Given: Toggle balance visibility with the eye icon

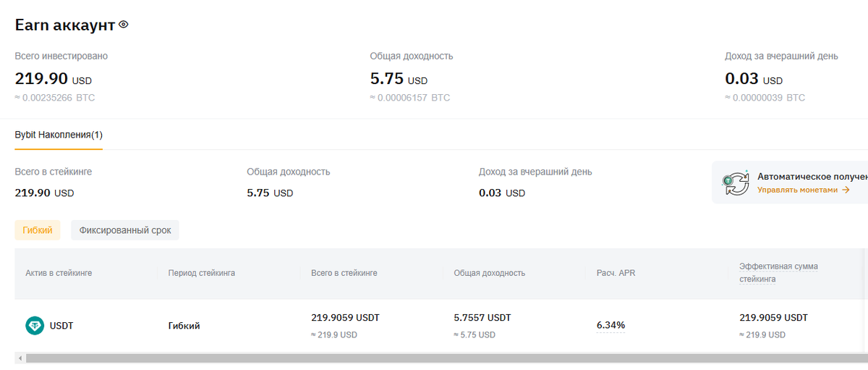Looking at the screenshot, I should (x=124, y=24).
